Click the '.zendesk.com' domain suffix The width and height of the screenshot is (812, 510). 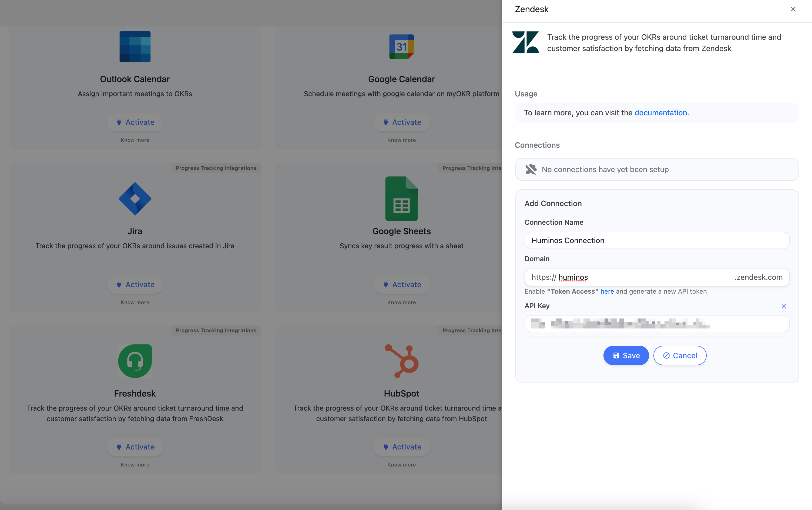[759, 277]
